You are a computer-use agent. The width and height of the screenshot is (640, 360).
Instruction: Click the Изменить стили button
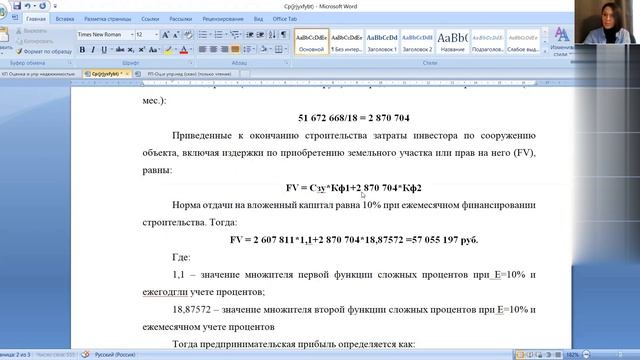[x=562, y=42]
